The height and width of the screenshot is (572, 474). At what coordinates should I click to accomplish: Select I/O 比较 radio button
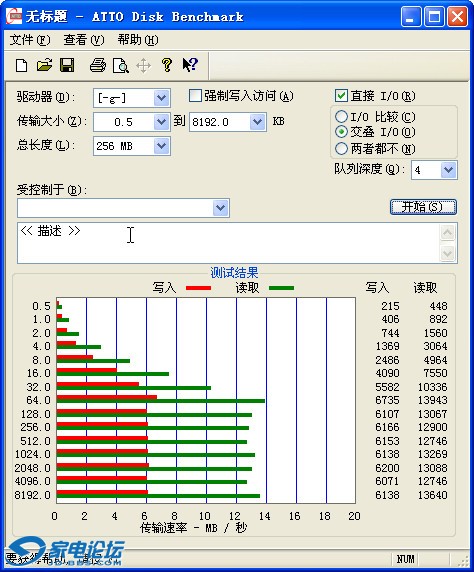point(341,116)
